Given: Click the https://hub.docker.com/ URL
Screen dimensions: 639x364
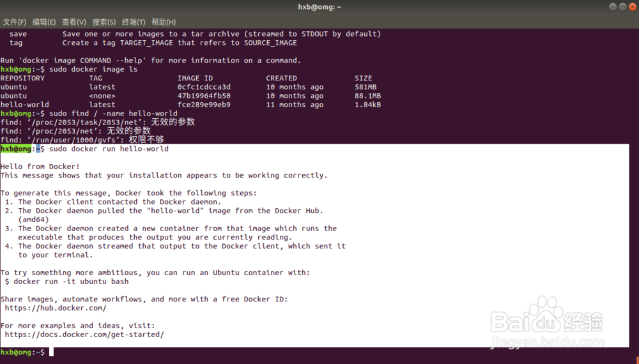Looking at the screenshot, I should click(56, 308).
